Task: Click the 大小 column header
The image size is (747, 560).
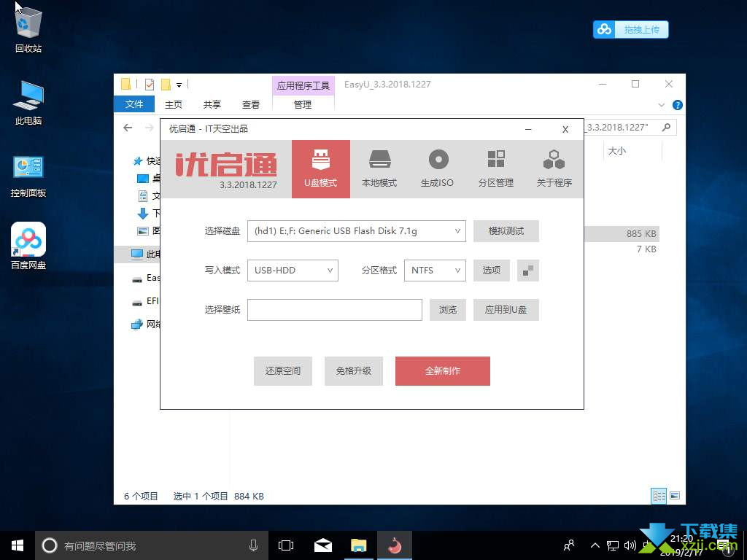Action: pyautogui.click(x=617, y=151)
